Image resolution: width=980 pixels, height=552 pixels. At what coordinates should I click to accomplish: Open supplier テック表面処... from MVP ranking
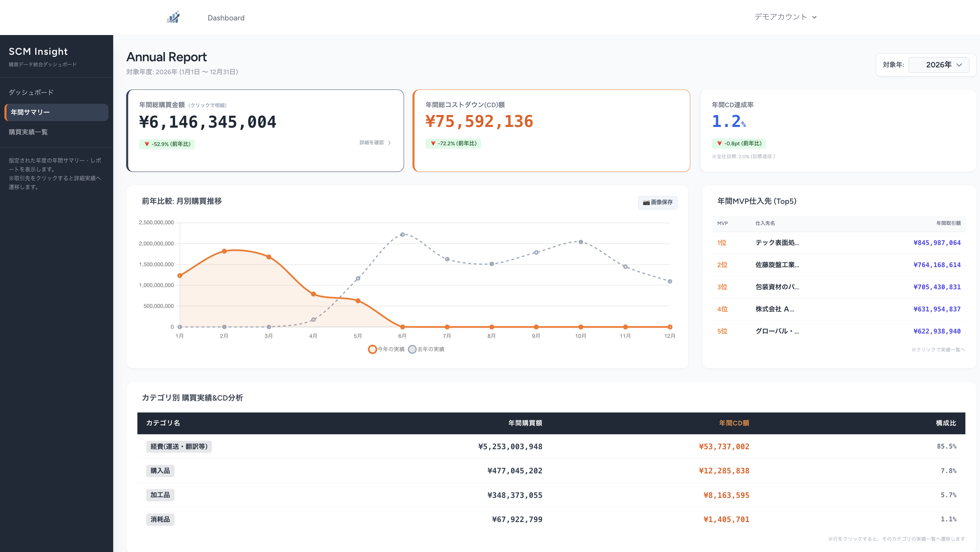pos(777,243)
